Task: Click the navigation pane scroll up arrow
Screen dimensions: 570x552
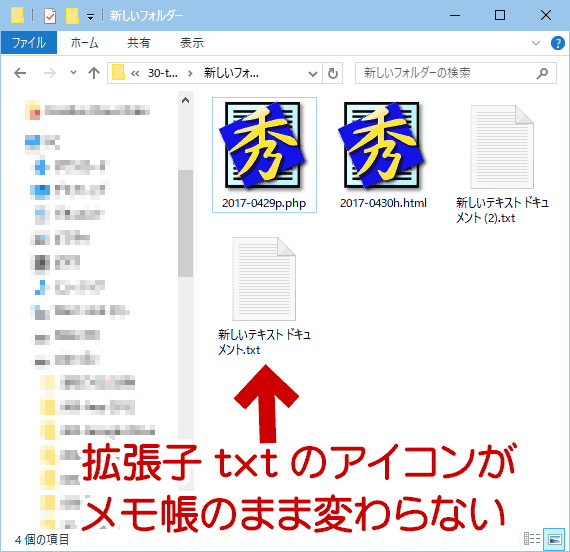Action: tap(185, 100)
